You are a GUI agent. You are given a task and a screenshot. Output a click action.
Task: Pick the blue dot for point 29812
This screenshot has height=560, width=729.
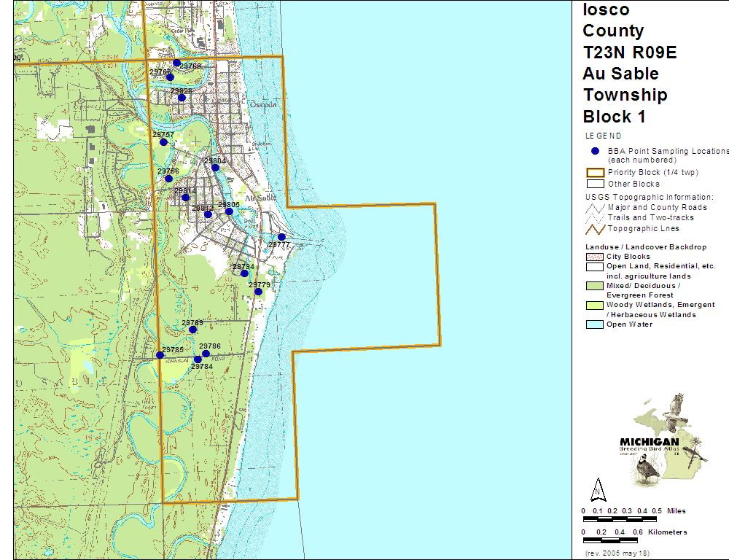(208, 214)
